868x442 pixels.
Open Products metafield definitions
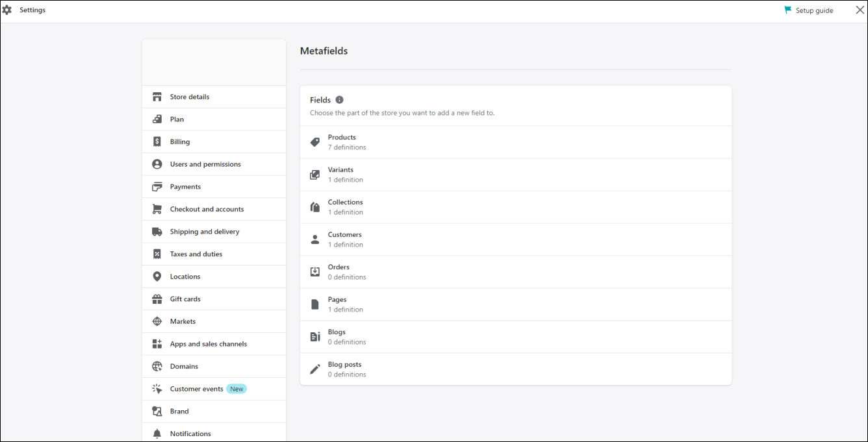515,142
